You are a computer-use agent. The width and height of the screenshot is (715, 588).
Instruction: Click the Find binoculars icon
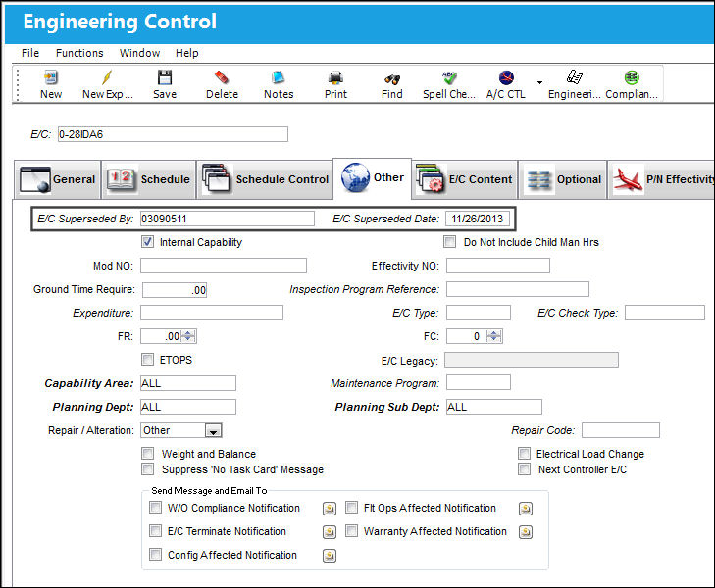click(x=392, y=79)
